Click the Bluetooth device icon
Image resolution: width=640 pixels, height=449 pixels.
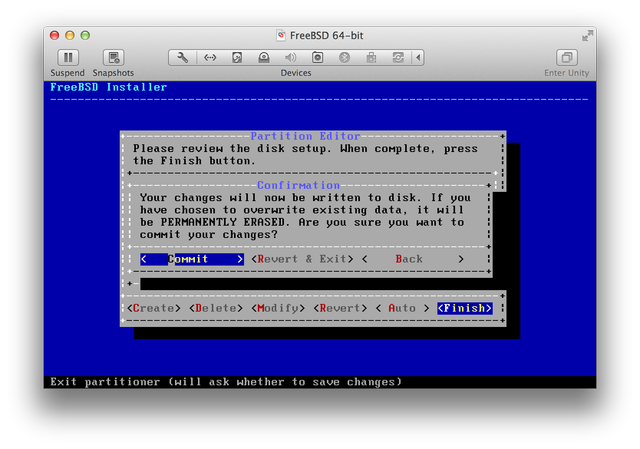point(344,58)
